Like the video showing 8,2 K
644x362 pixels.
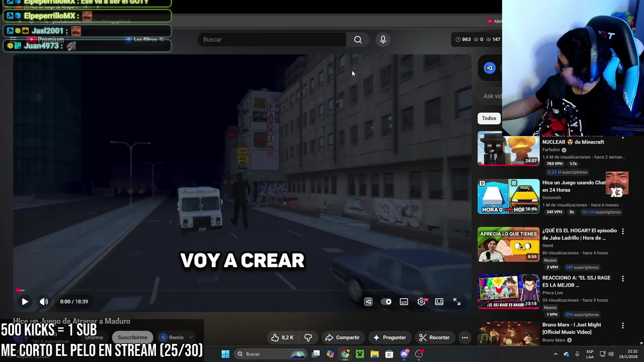pyautogui.click(x=282, y=337)
